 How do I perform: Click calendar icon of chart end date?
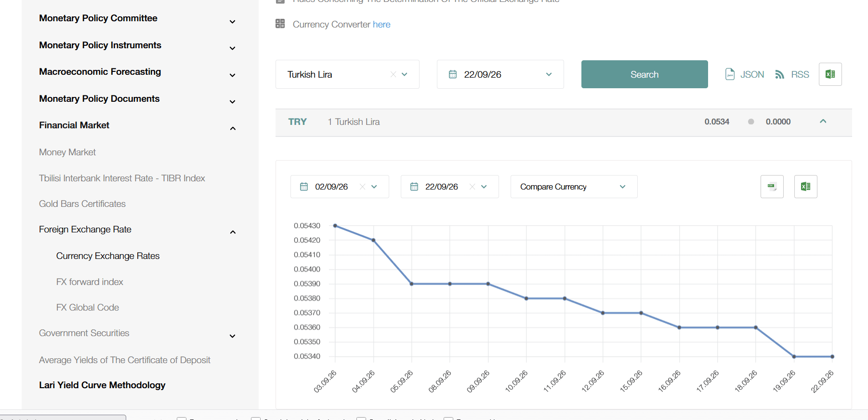(x=414, y=187)
